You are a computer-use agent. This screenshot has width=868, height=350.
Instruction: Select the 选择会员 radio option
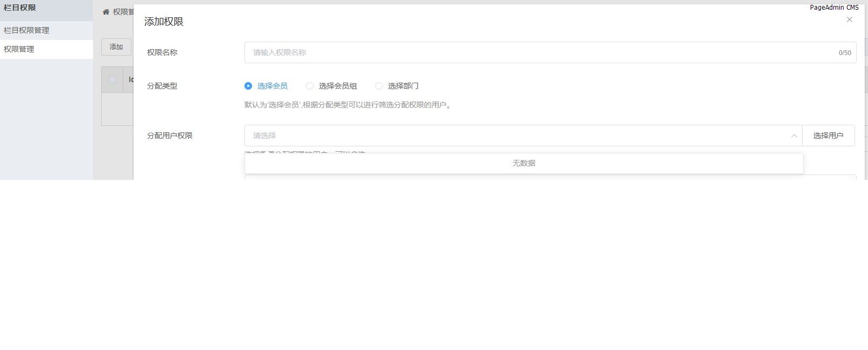[x=266, y=86]
